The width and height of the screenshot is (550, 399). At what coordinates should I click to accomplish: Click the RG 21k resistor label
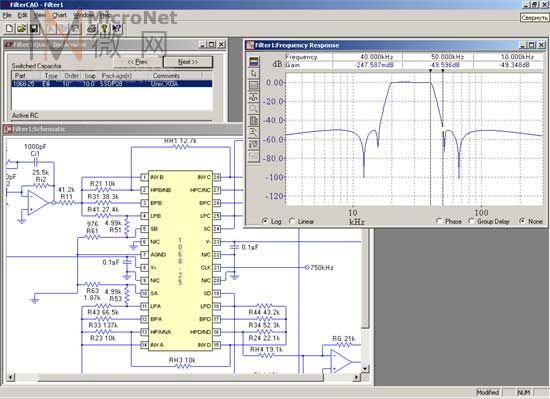click(344, 339)
